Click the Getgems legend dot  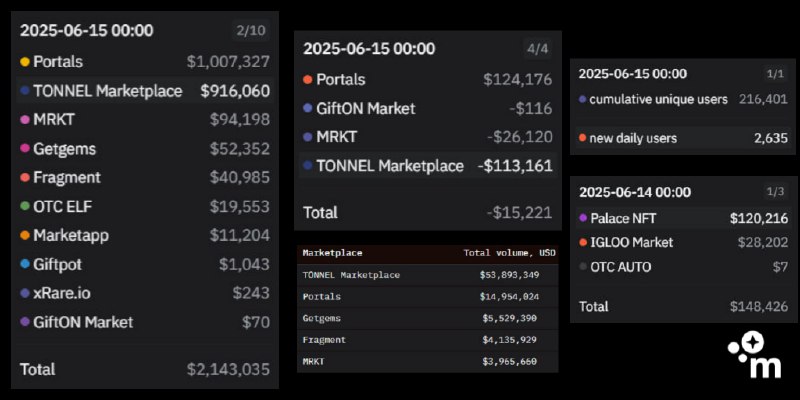pos(25,149)
